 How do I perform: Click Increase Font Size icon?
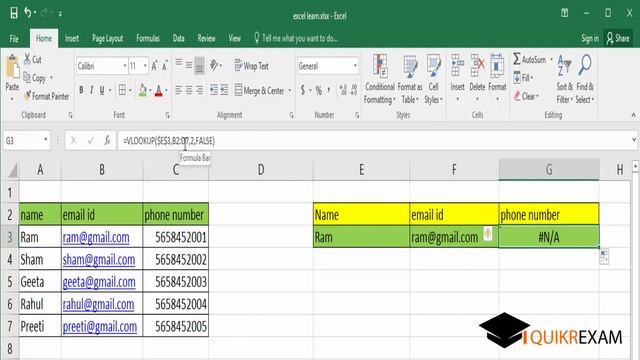pos(154,66)
